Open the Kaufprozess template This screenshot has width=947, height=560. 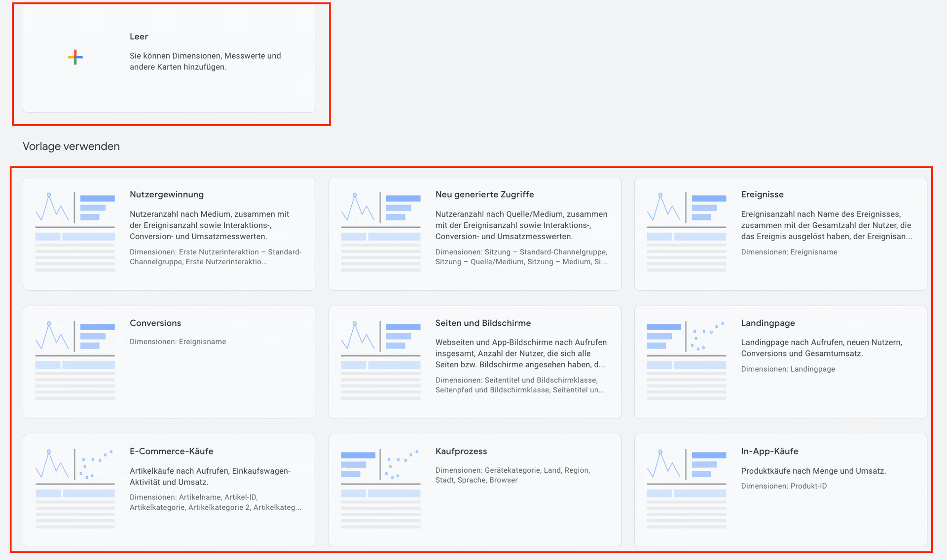474,490
